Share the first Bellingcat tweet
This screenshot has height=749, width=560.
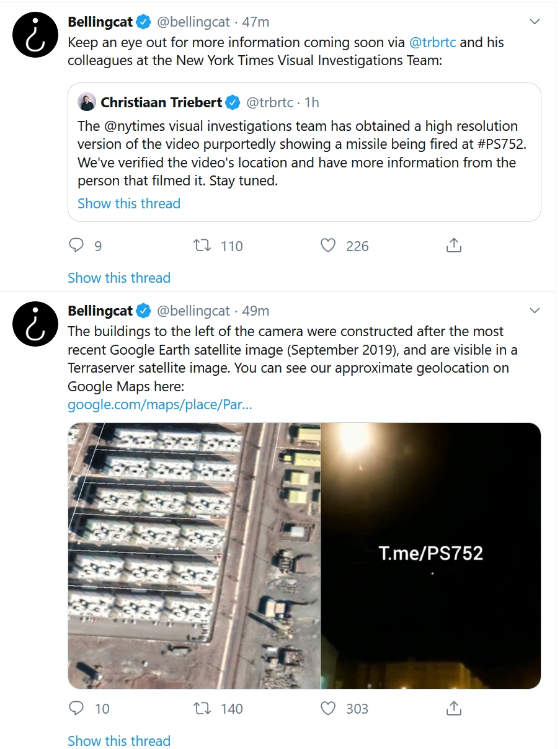[x=453, y=246]
